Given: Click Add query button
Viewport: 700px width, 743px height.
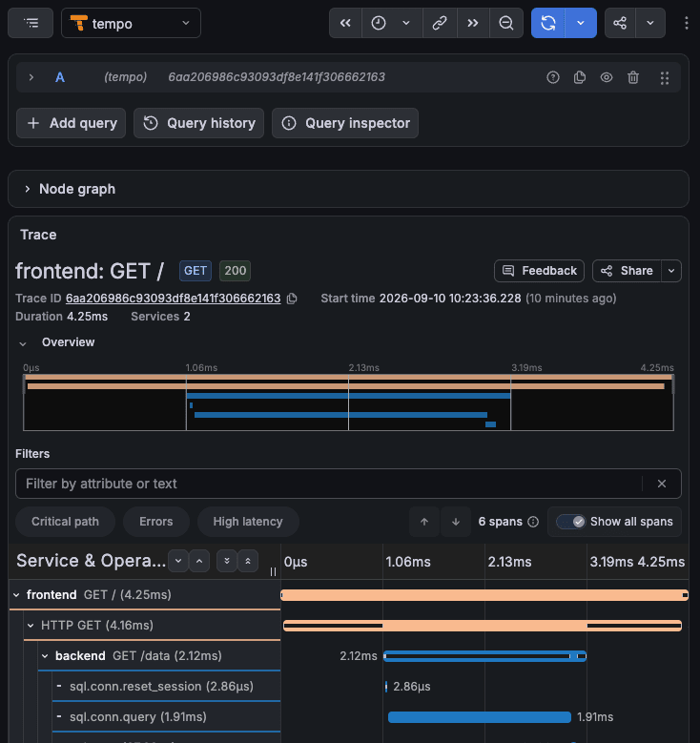Looking at the screenshot, I should [72, 123].
